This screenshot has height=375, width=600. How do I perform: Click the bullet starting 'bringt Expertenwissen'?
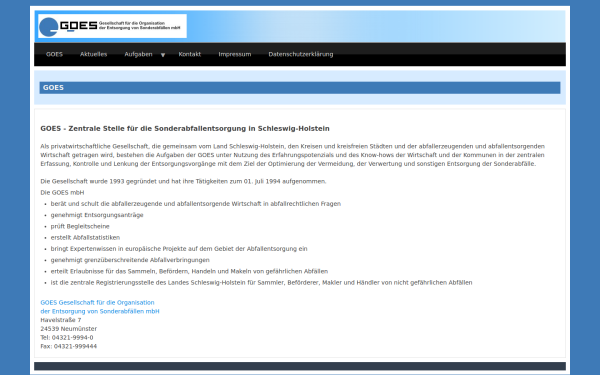(179, 249)
